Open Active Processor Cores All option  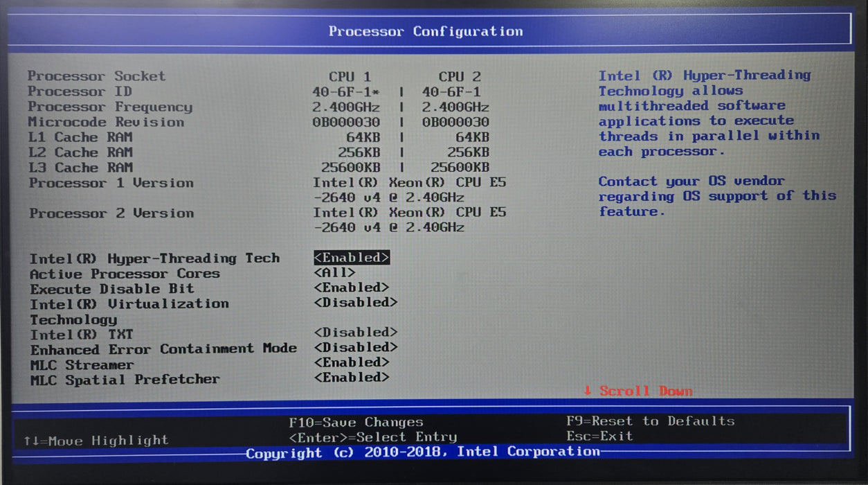tap(334, 273)
